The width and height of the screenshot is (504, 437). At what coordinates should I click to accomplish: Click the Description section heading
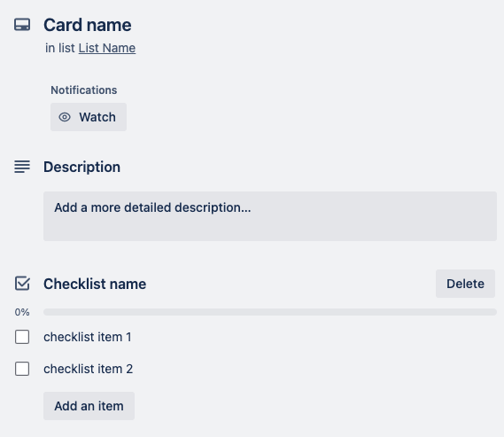coord(82,168)
